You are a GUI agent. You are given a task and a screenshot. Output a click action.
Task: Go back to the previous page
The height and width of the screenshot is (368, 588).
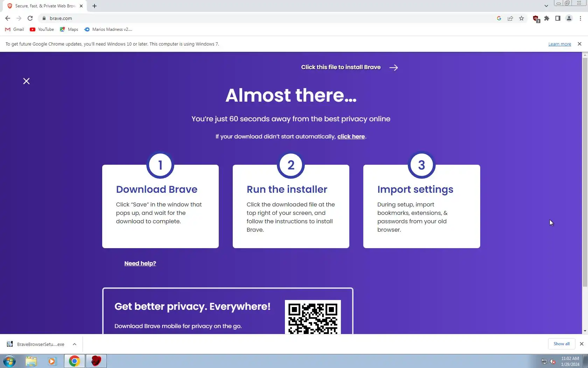click(8, 18)
